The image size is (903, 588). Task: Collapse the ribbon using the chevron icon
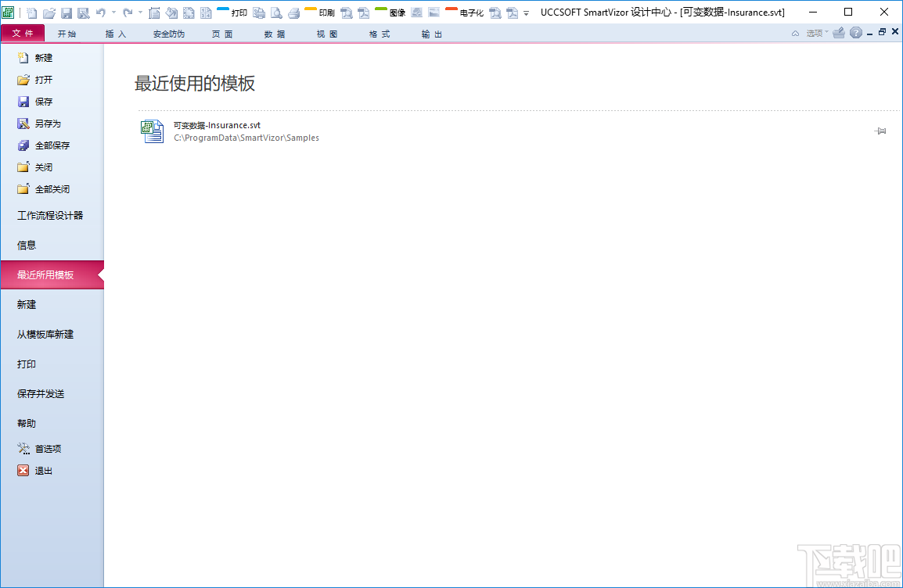(795, 32)
